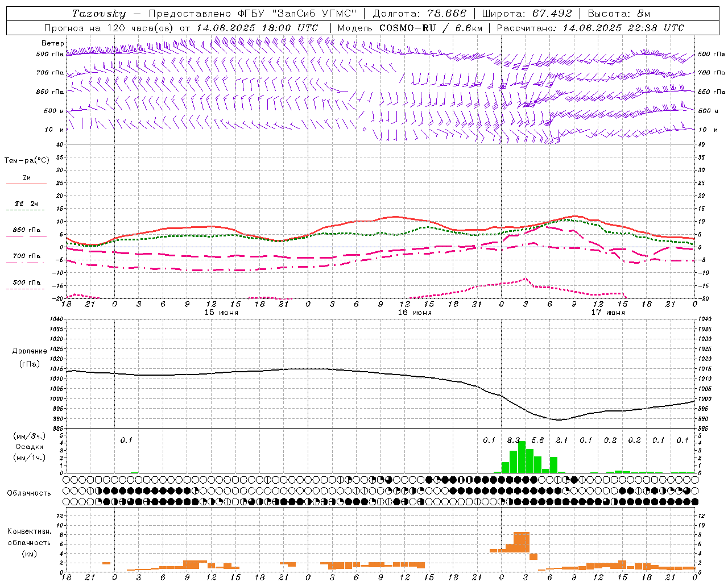Click the precipitation total '2.1'

(561, 440)
